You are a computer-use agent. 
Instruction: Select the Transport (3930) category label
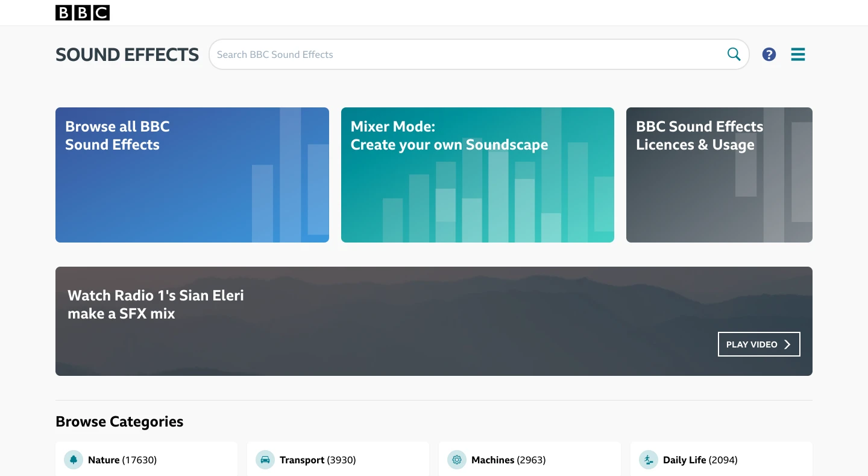pos(318,460)
